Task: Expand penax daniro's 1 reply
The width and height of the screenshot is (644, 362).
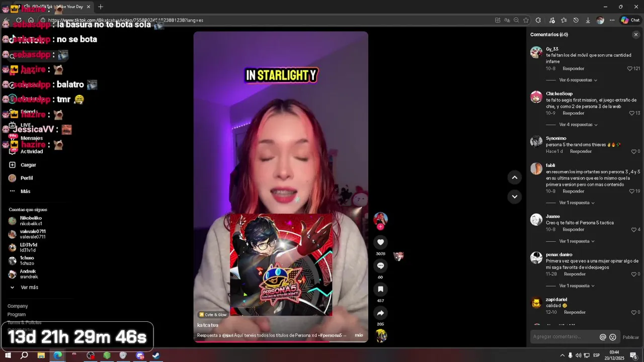Action: (x=577, y=286)
